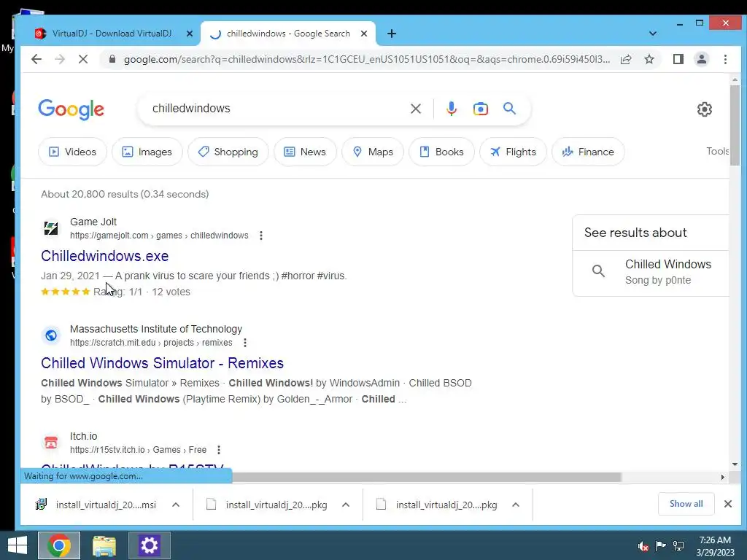Open more options for Game Jolt result

point(260,236)
